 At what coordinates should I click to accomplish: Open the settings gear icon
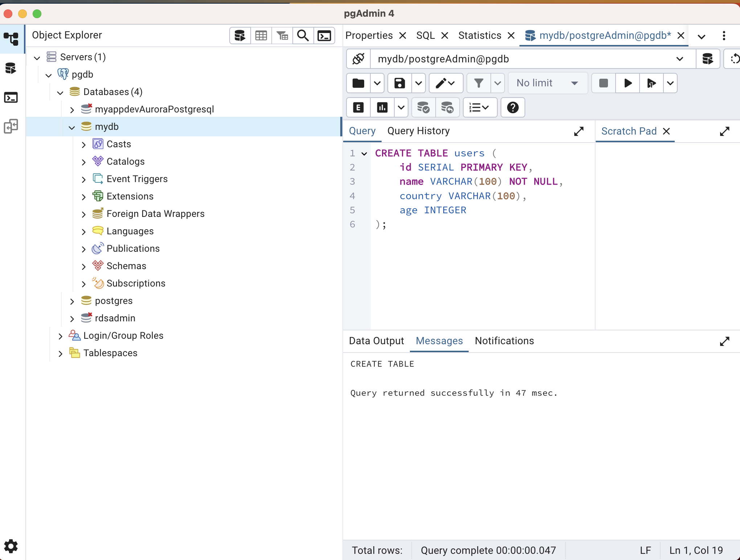click(11, 546)
